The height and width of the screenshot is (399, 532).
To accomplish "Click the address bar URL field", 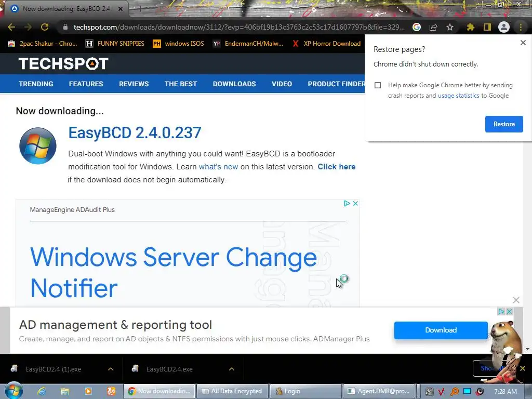I will tap(239, 27).
